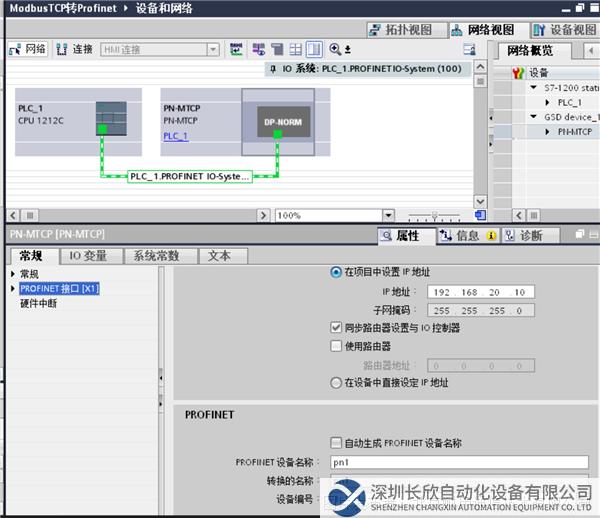Toggle auto-generate PROFINET device name checkbox
Screen dimensions: 600x518
(335, 443)
